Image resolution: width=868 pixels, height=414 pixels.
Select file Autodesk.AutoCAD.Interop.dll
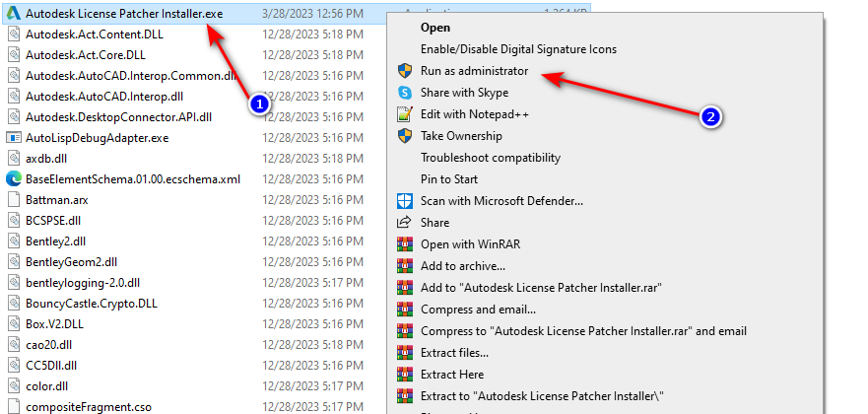(104, 97)
